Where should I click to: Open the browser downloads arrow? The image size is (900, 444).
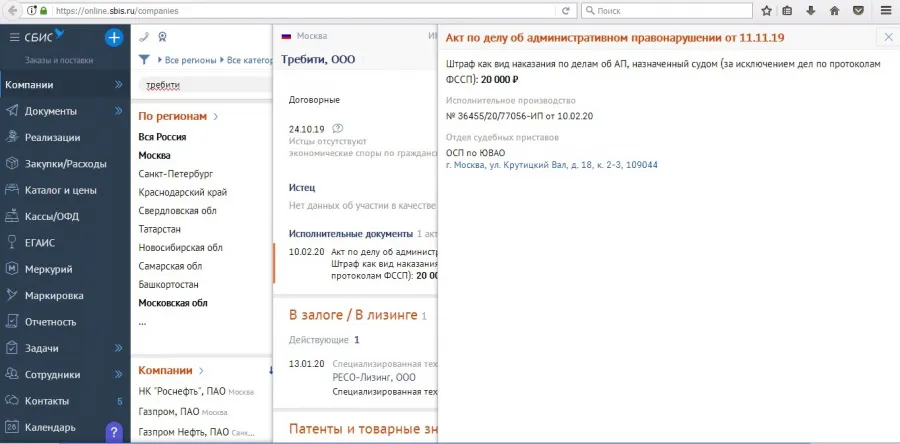(811, 11)
